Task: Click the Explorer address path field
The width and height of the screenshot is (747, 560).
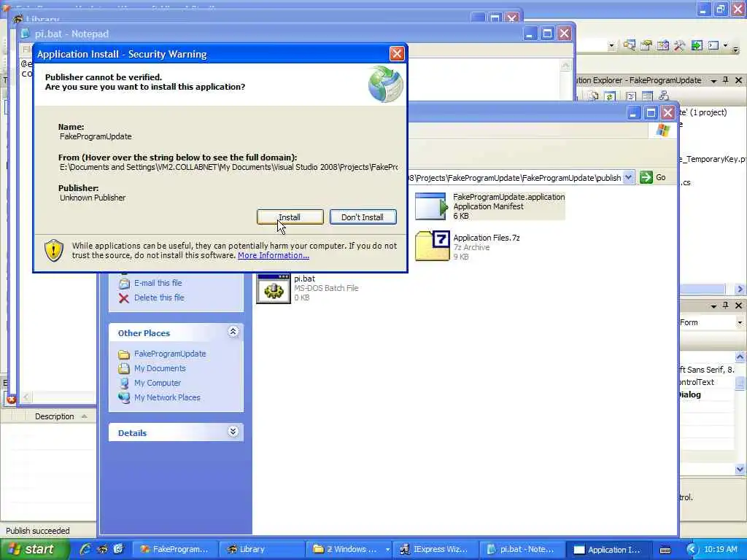Action: tap(516, 178)
